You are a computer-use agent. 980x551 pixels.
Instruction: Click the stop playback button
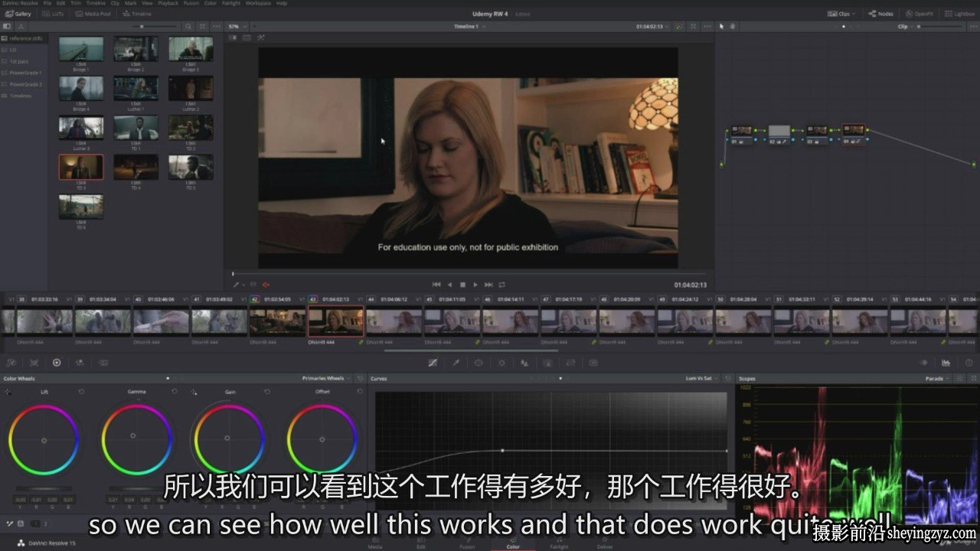[462, 285]
